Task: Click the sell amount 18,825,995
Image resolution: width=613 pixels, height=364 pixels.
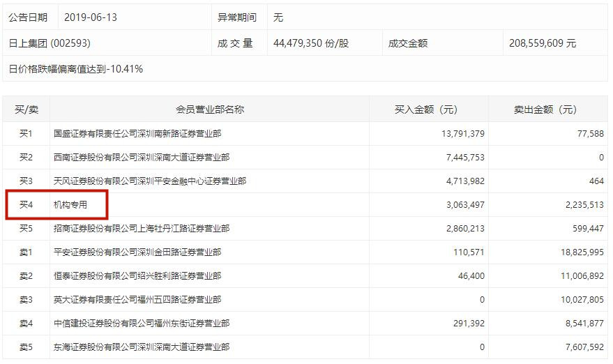Action: point(582,252)
